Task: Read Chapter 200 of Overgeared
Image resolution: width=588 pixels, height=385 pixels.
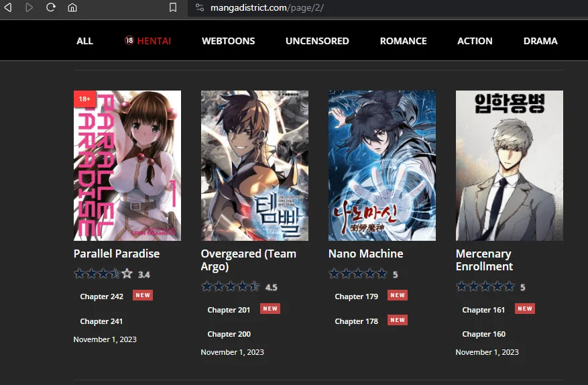Action: tap(229, 334)
